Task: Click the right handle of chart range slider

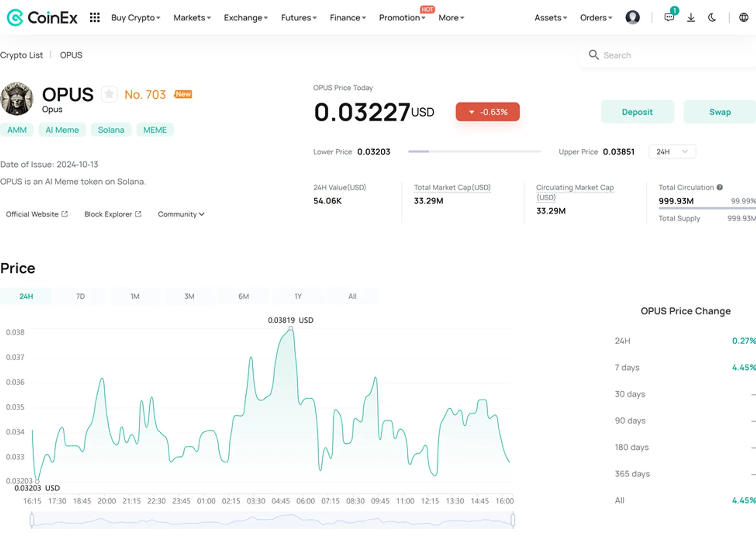Action: point(513,520)
